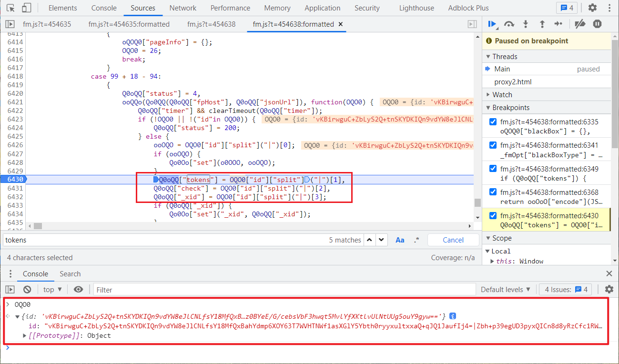Image resolution: width=619 pixels, height=364 pixels.
Task: Uncheck breakpoint at line 6335
Action: coord(493,121)
